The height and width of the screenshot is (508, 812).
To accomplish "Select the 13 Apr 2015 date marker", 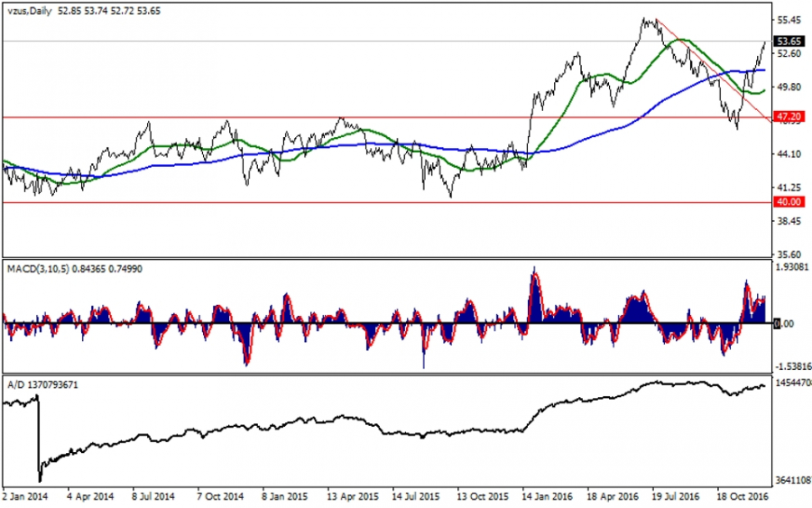I will (353, 495).
